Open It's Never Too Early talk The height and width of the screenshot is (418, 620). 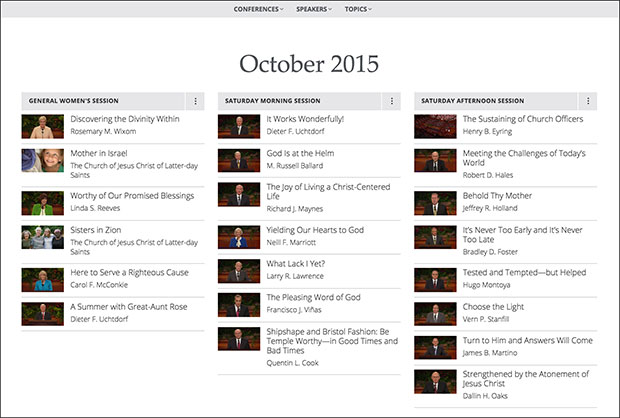coord(522,235)
